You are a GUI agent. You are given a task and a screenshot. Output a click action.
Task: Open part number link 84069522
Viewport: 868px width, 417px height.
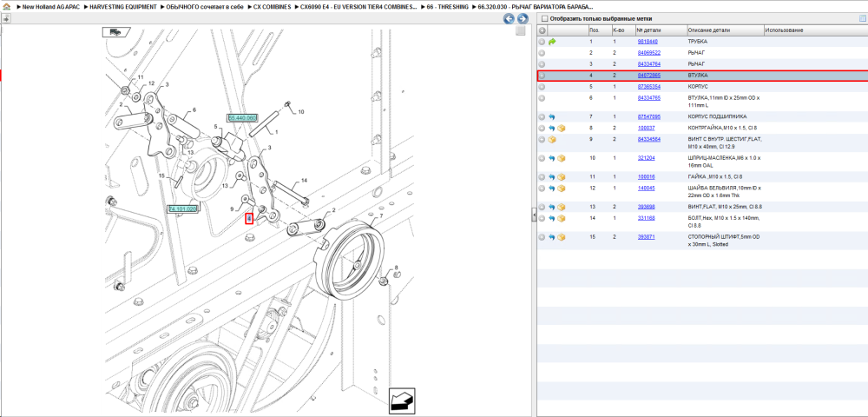pyautogui.click(x=648, y=53)
